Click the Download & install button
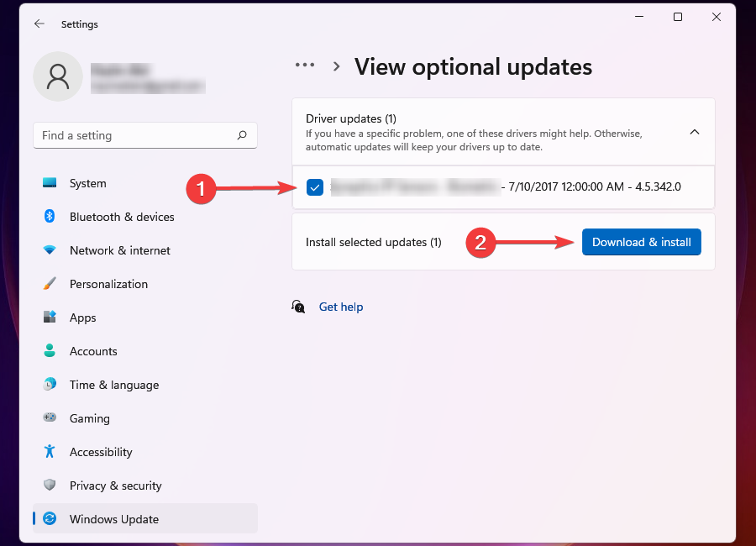This screenshot has width=756, height=546. [641, 242]
